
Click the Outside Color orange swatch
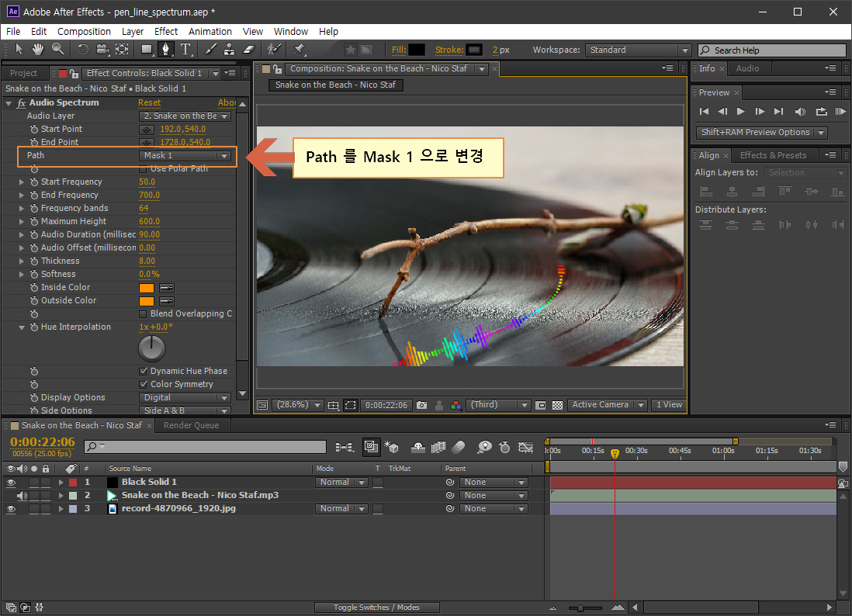coord(146,301)
